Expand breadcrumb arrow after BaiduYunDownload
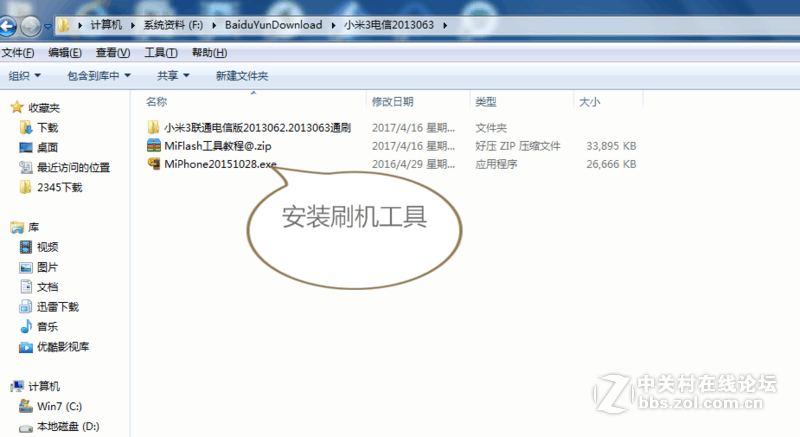The image size is (800, 437). point(333,25)
